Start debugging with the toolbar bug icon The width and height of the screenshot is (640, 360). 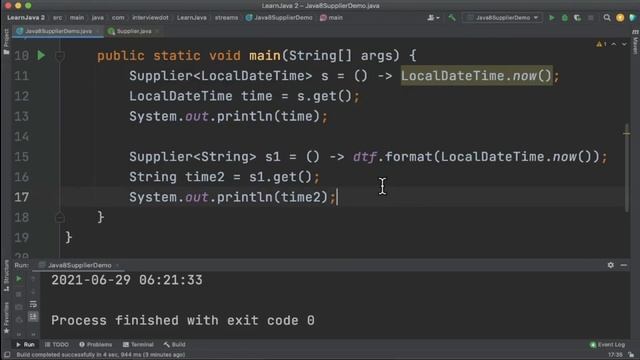point(565,18)
